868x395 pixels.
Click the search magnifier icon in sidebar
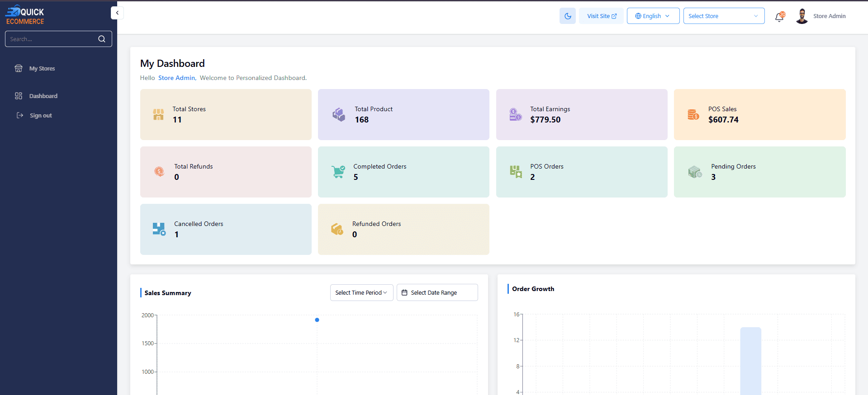click(102, 39)
